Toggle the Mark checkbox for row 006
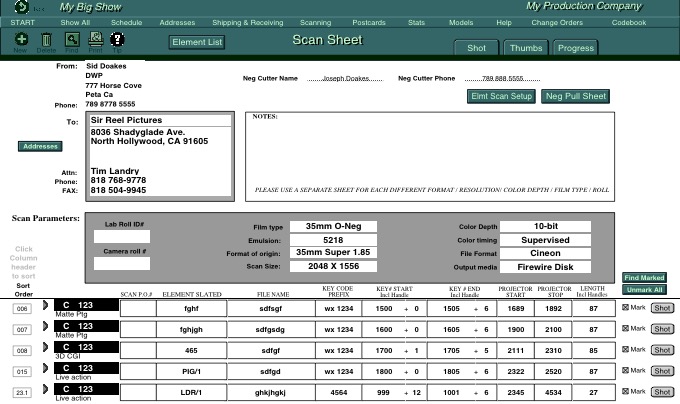680x404 pixels. 626,309
